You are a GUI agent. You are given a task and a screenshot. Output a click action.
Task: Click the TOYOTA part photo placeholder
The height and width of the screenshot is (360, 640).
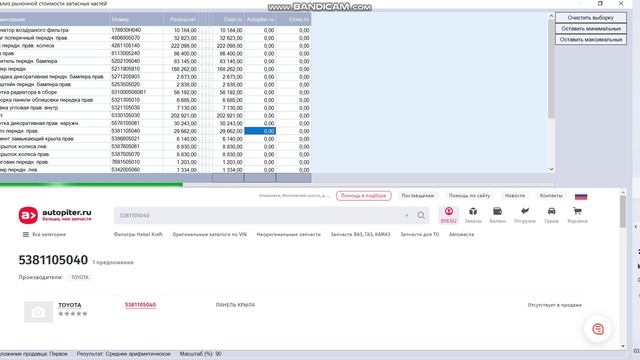click(38, 312)
